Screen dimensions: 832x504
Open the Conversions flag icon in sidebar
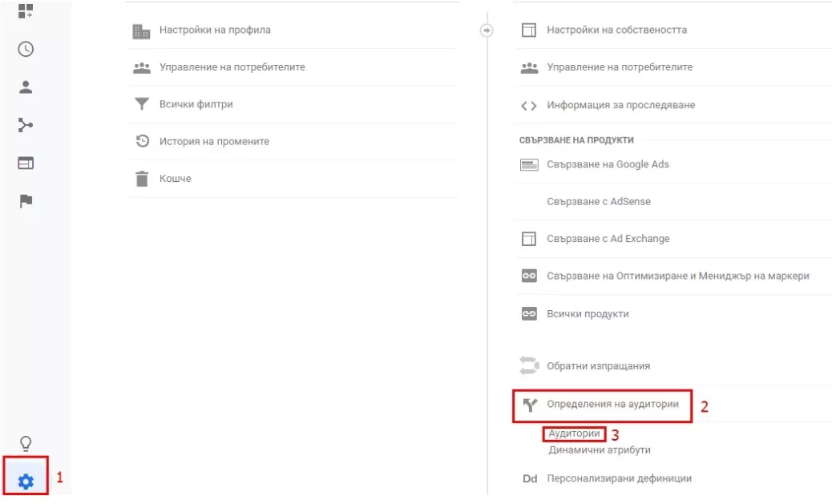point(26,201)
